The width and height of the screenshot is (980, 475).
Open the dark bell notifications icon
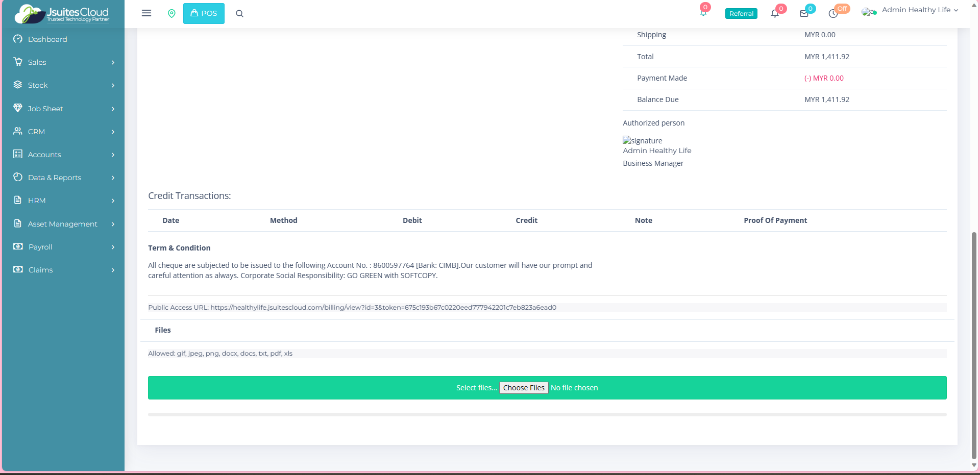pyautogui.click(x=775, y=13)
